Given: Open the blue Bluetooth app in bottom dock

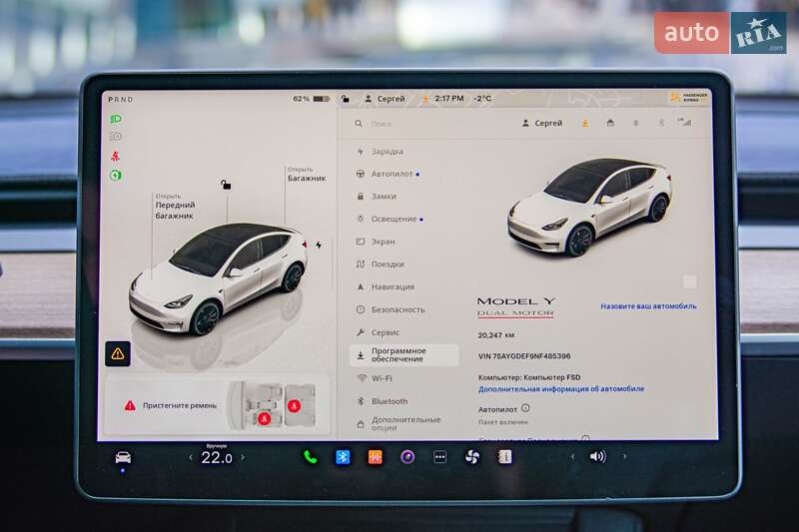Looking at the screenshot, I should [343, 457].
